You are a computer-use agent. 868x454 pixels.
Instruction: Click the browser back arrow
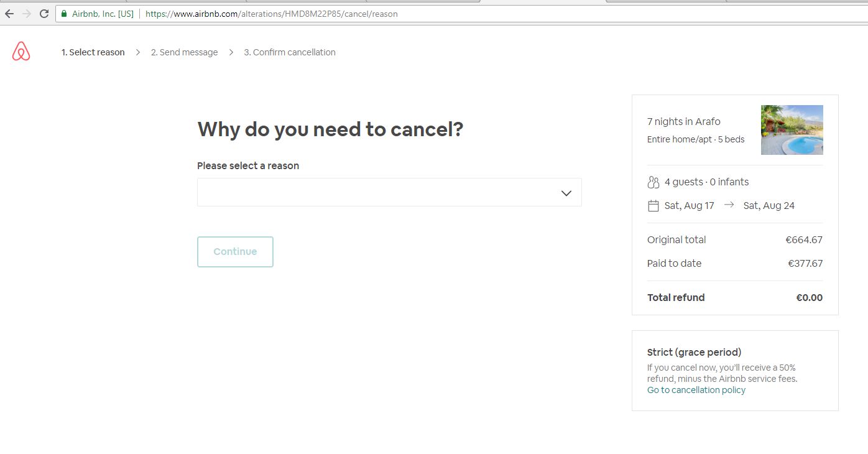coord(9,12)
